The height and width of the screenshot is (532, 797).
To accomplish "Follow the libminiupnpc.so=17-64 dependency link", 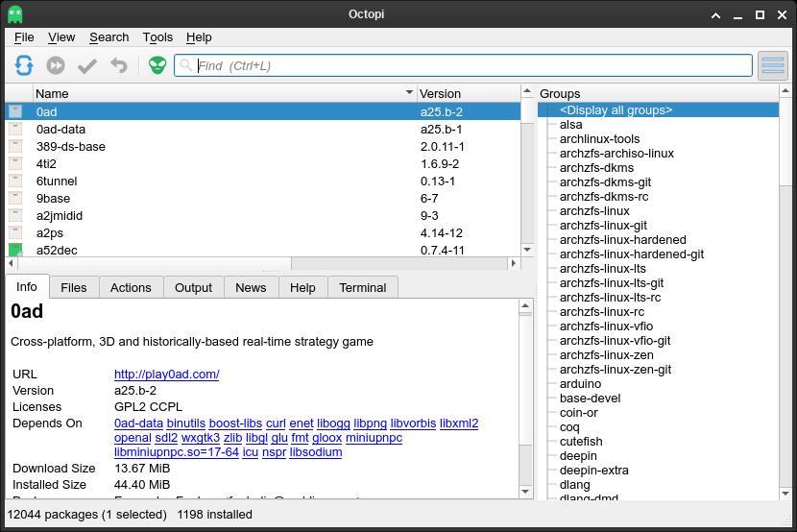I will pyautogui.click(x=177, y=451).
